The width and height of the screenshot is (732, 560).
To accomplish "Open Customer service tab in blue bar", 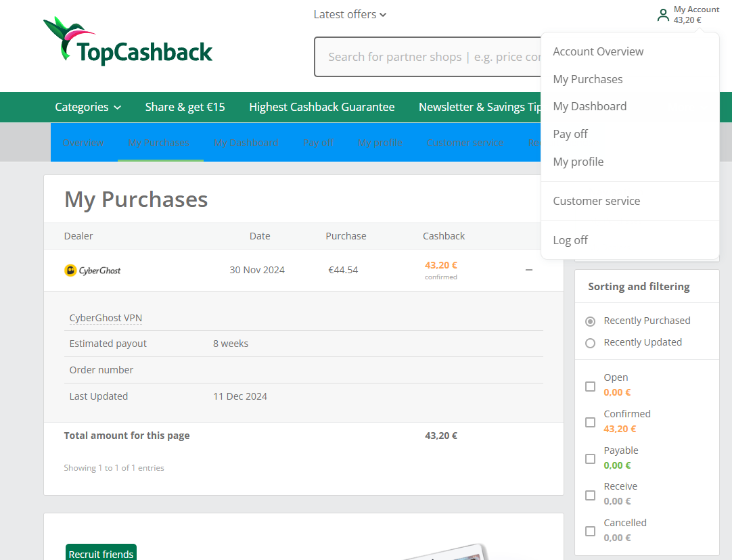I will [465, 143].
